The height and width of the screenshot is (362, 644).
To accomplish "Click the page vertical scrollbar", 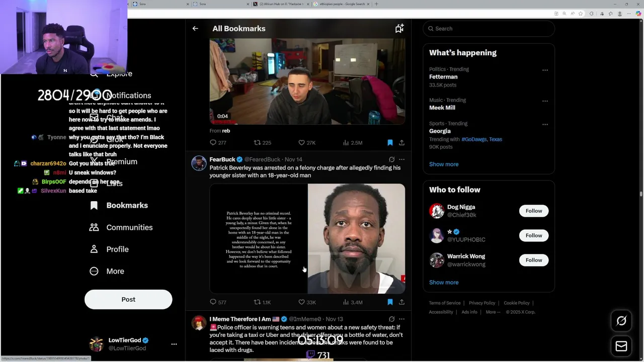I will (x=641, y=194).
